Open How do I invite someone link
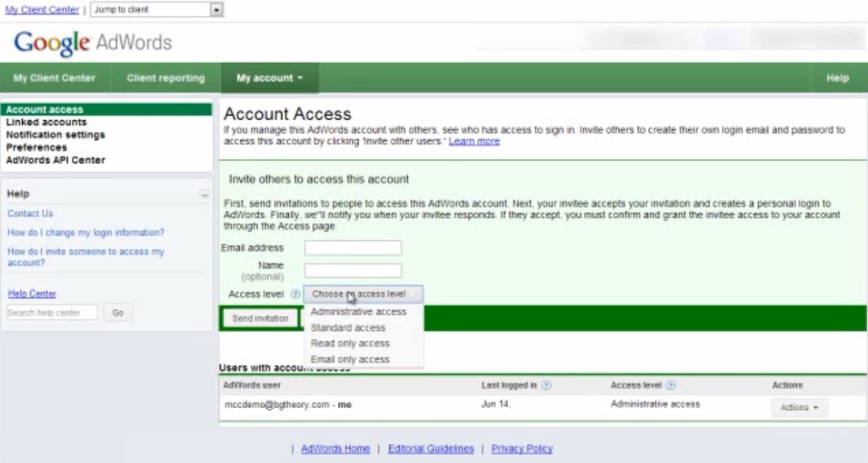868x463 pixels. 86,257
